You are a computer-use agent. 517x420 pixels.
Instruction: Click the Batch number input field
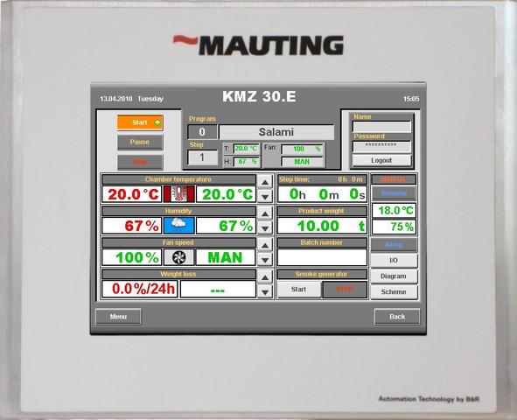click(x=322, y=257)
